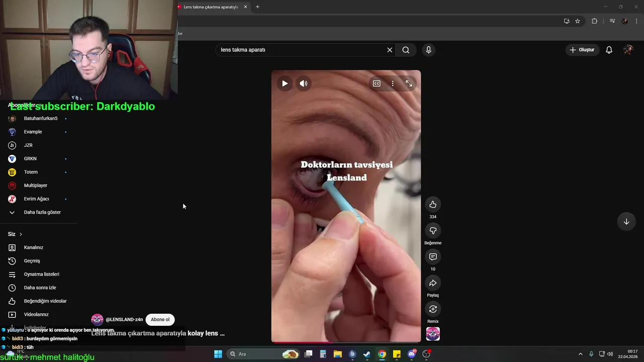Go to next short with down arrow
Screen dimensions: 644x362
[x=626, y=222]
